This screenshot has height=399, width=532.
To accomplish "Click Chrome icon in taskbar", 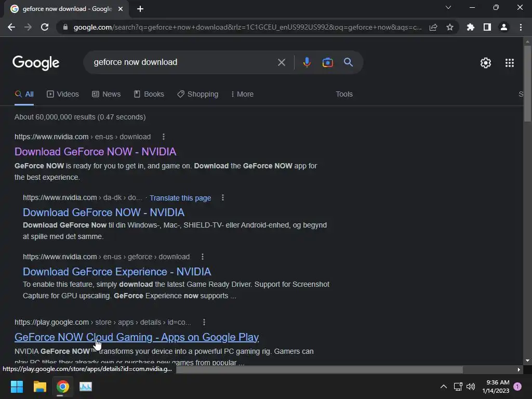I will click(63, 387).
